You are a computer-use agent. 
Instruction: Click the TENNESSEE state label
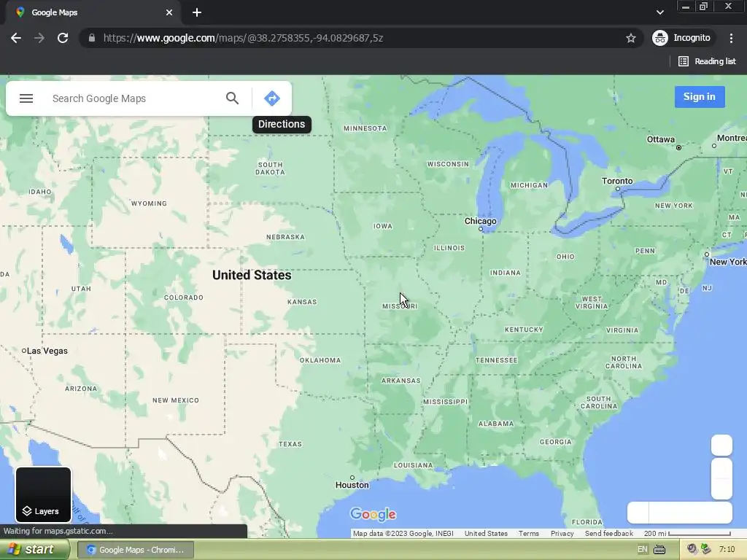(x=496, y=360)
